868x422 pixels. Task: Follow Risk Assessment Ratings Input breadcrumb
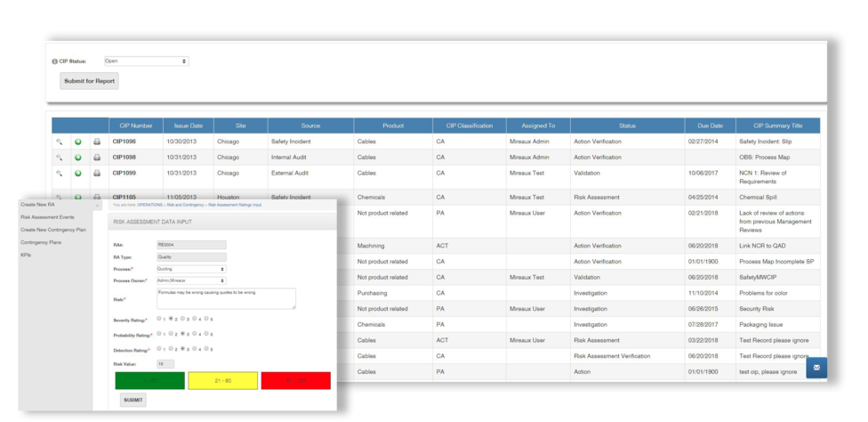(x=235, y=205)
